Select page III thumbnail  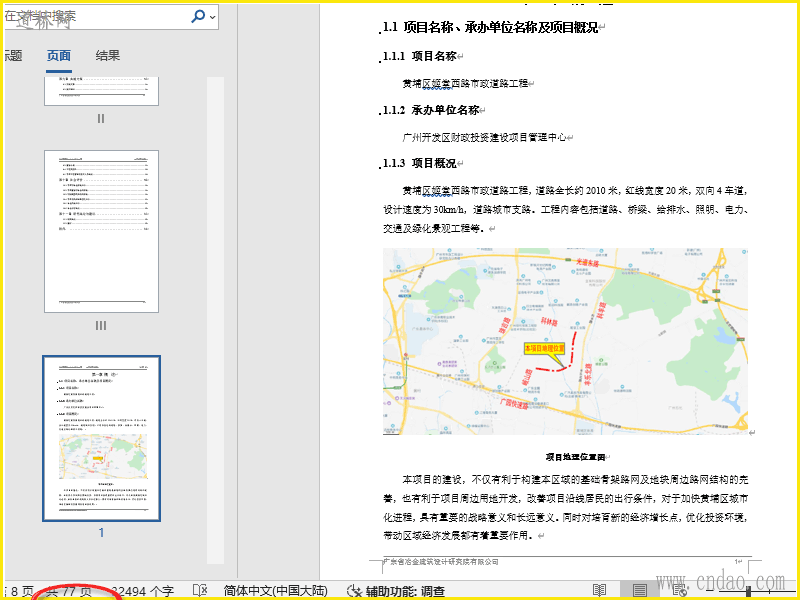[x=101, y=231]
